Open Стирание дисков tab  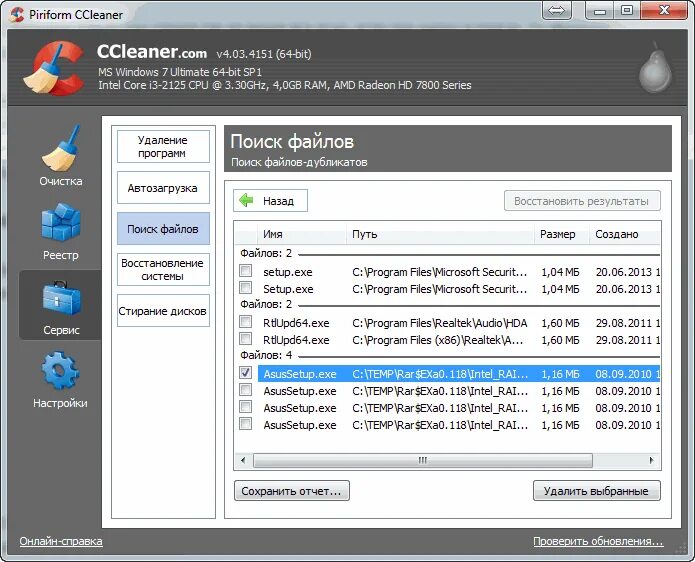point(163,311)
